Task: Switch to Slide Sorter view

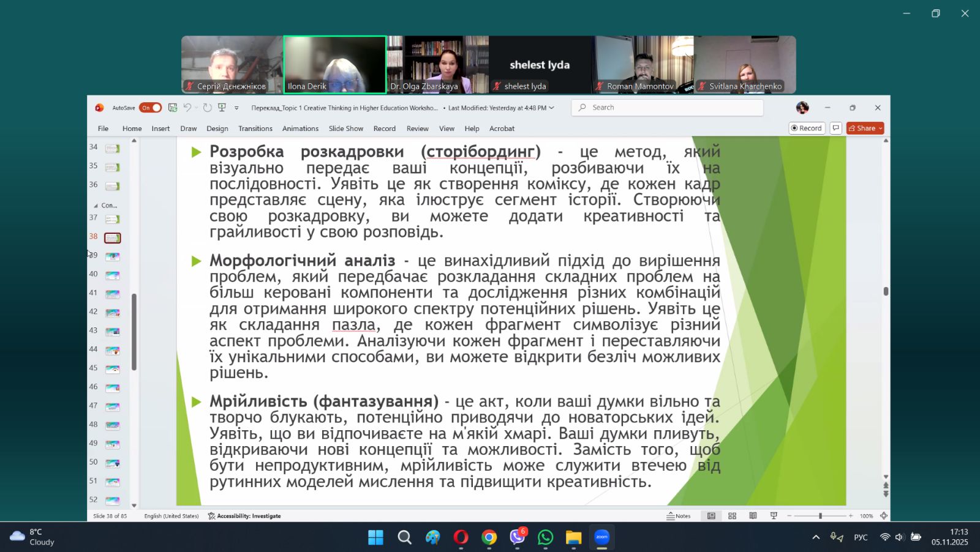Action: coord(732,516)
